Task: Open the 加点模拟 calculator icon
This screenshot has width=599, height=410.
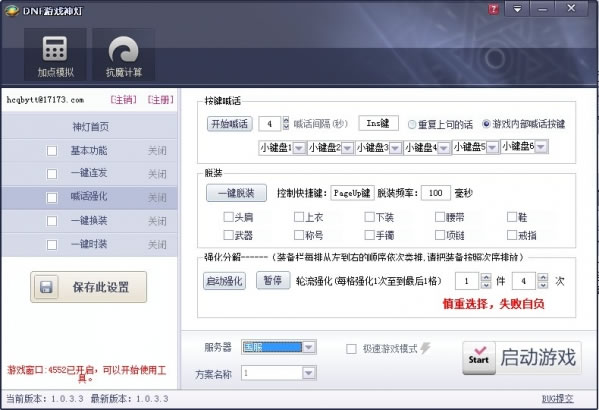Action: click(55, 49)
